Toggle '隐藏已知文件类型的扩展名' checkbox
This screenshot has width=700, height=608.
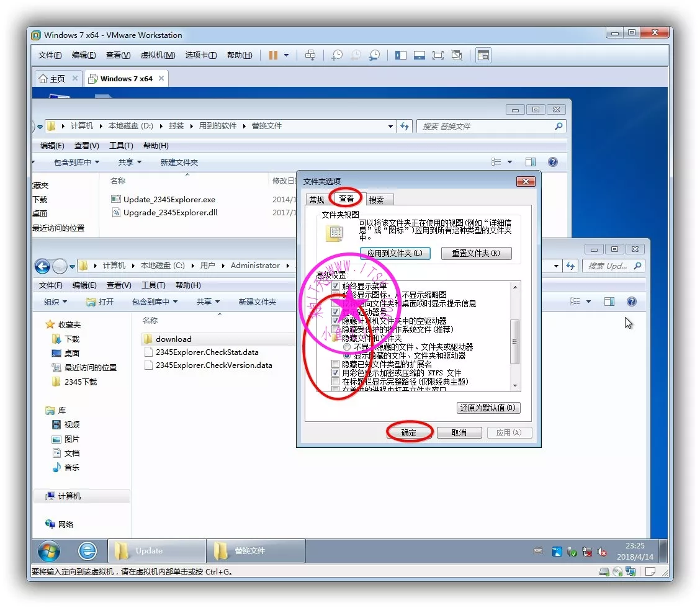336,364
